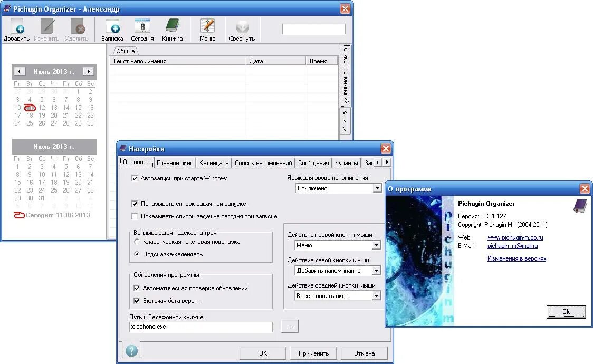Click OK in the Настройки dialog

point(263,353)
